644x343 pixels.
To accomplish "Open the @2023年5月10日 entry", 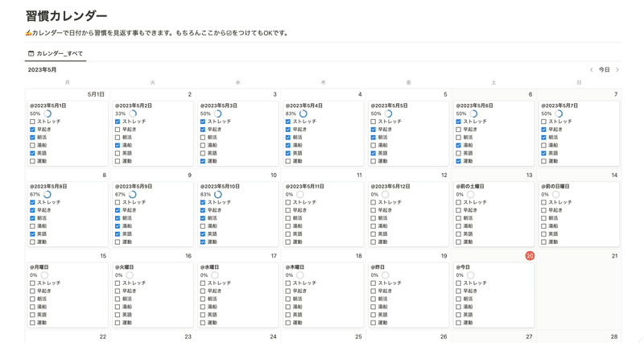I will [x=220, y=187].
